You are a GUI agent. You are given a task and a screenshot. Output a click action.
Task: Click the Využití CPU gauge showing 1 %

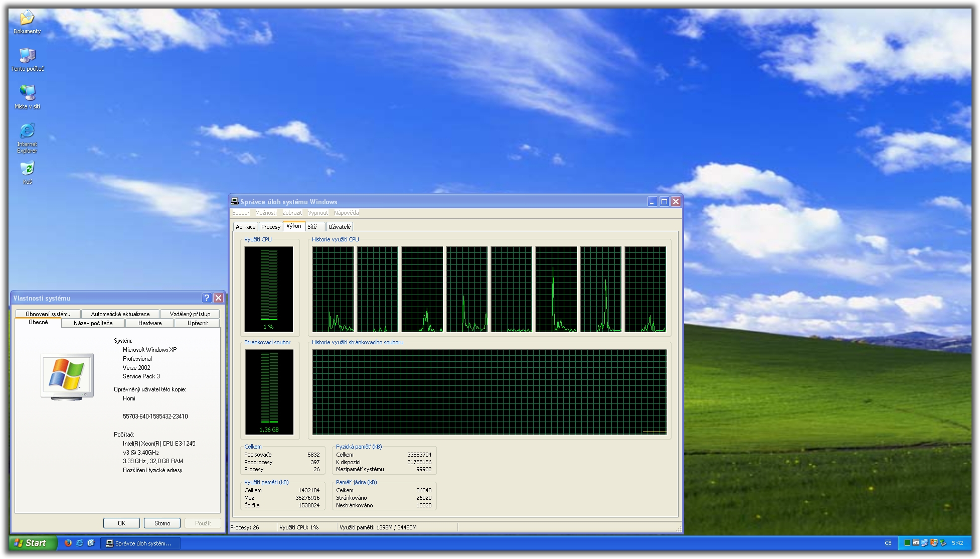coord(269,289)
